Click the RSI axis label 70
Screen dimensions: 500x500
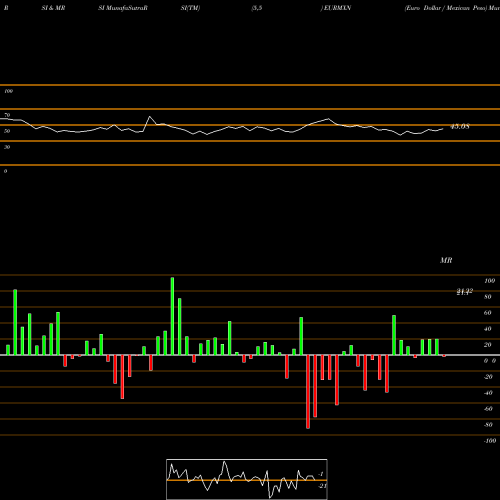point(7,115)
